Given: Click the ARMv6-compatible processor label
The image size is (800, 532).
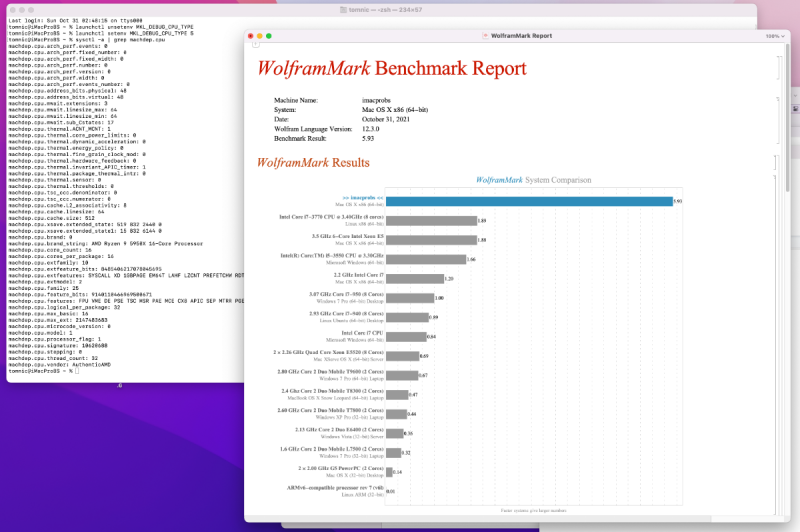Looking at the screenshot, I should click(335, 488).
